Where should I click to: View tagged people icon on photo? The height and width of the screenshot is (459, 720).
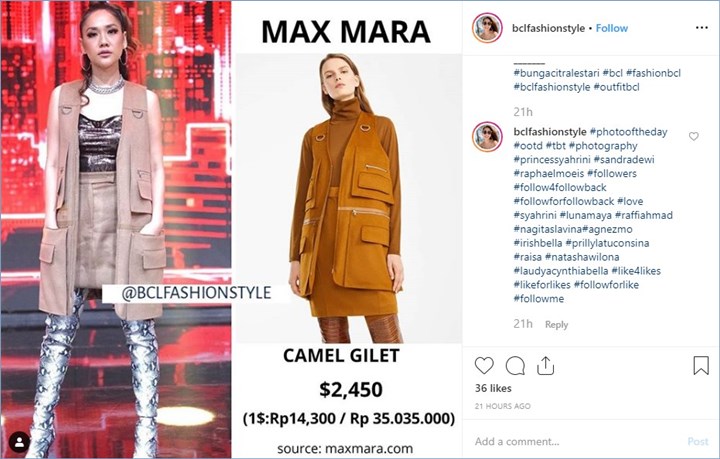click(19, 442)
